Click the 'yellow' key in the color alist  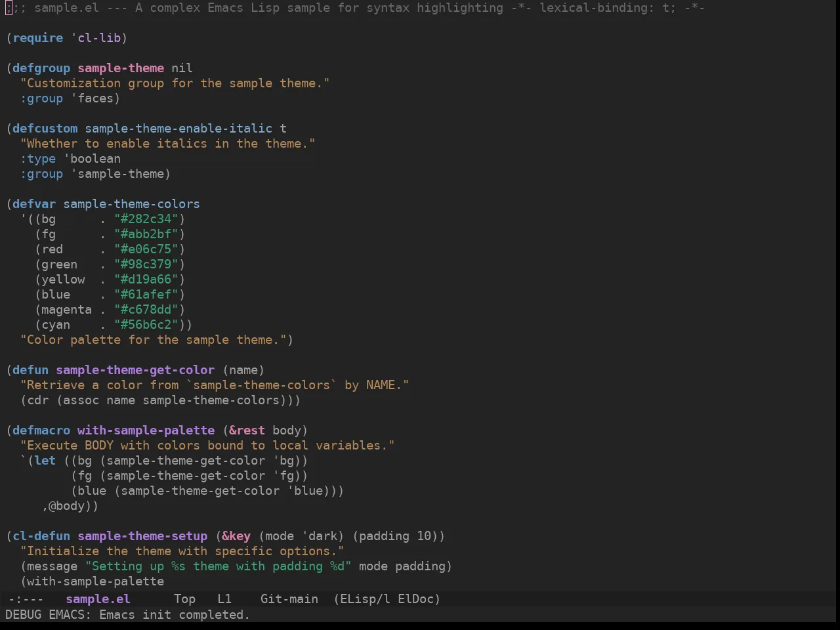point(63,280)
